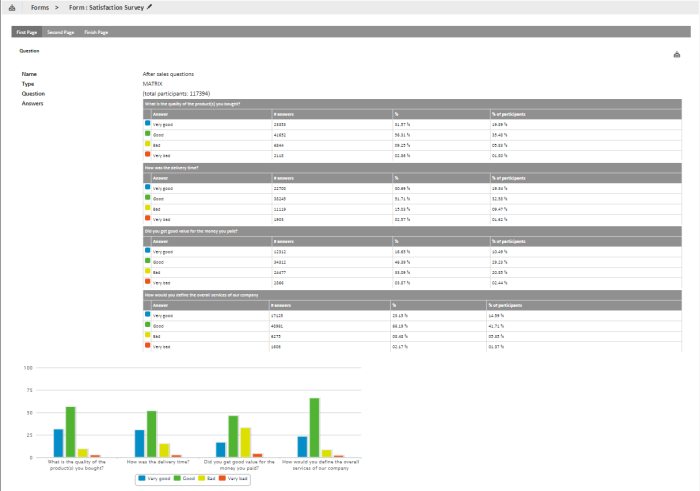This screenshot has width=700, height=491.
Task: Click the '# answers' header in delivery time table
Action: click(x=283, y=177)
